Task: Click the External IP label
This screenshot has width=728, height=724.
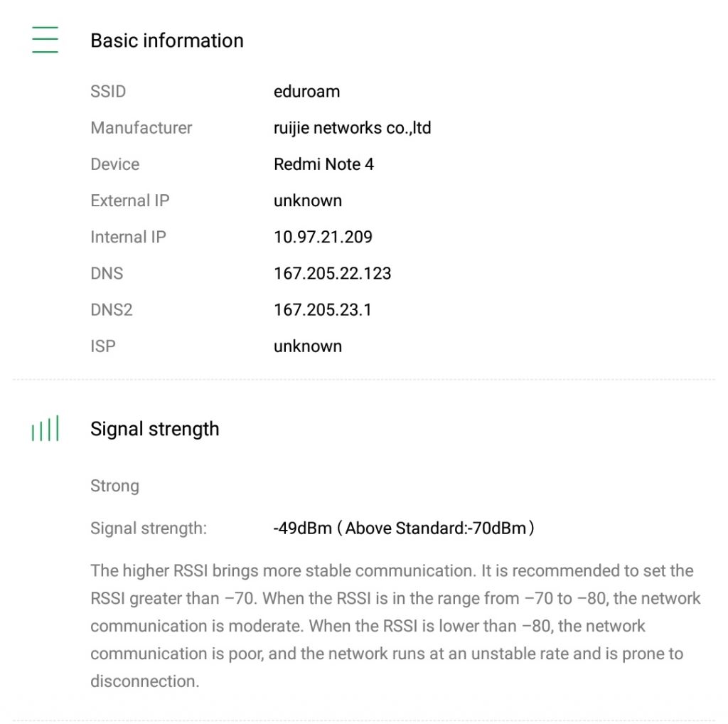Action: 129,201
